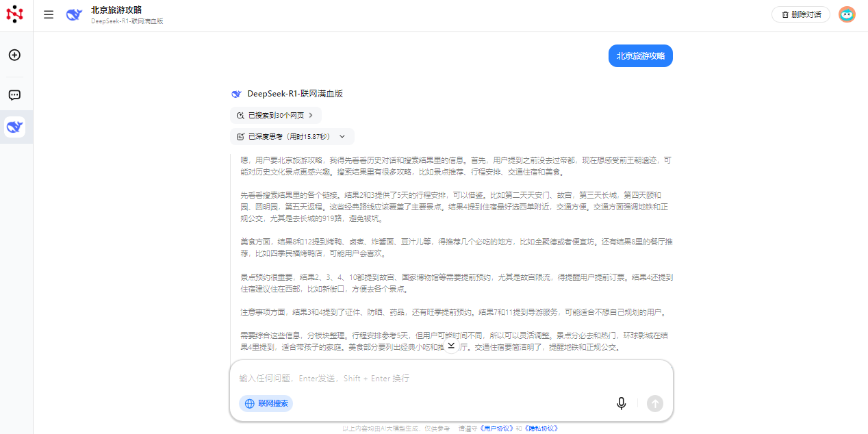Image resolution: width=868 pixels, height=434 pixels.
Task: Open the user avatar profile menu
Action: [847, 14]
